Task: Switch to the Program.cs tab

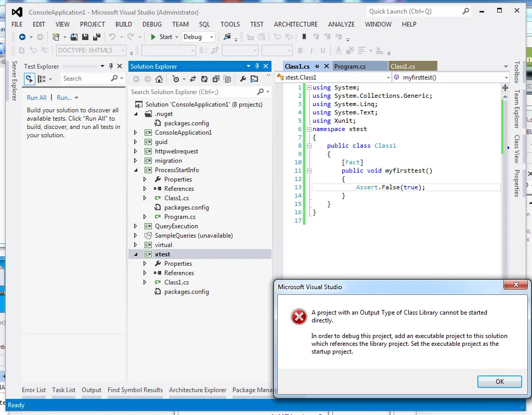Action: click(350, 67)
